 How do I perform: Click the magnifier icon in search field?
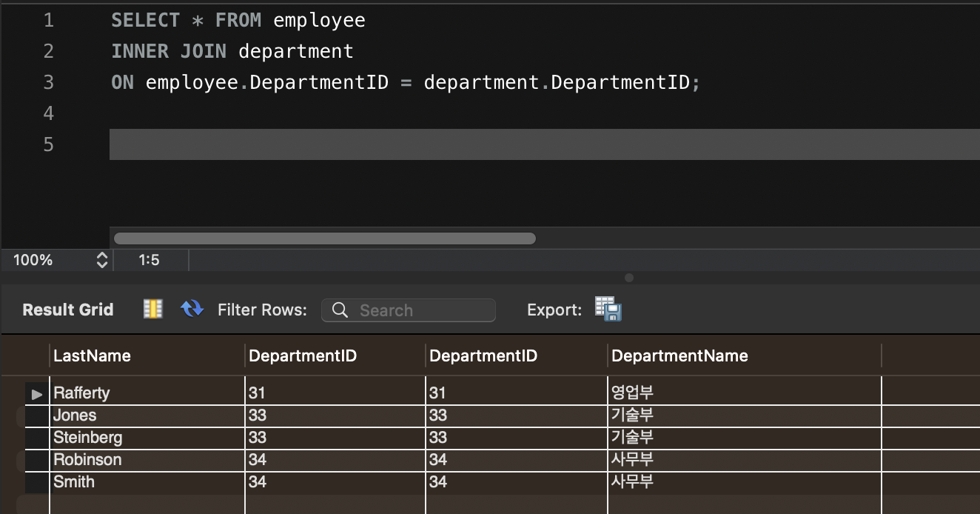[340, 310]
